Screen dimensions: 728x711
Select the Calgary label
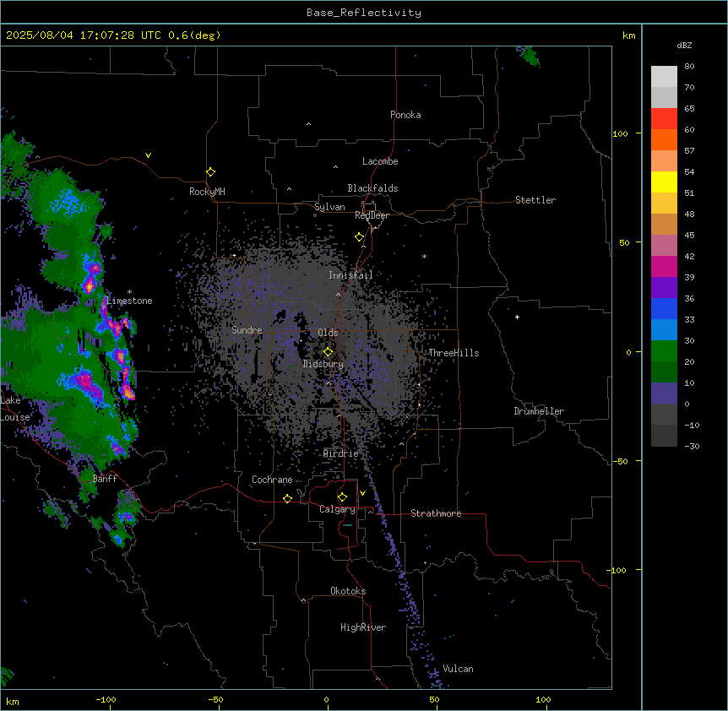click(337, 509)
